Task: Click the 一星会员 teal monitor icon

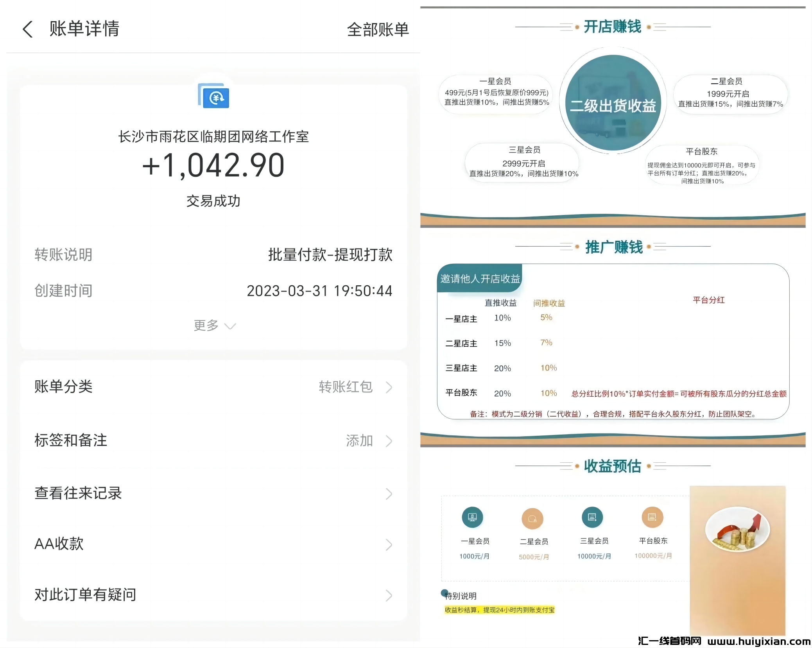Action: pos(472,517)
